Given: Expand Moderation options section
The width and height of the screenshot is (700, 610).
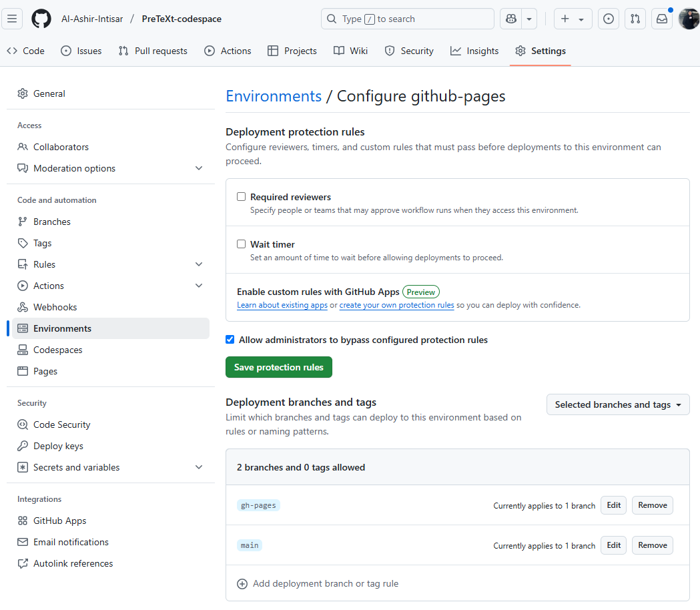Looking at the screenshot, I should click(x=199, y=168).
